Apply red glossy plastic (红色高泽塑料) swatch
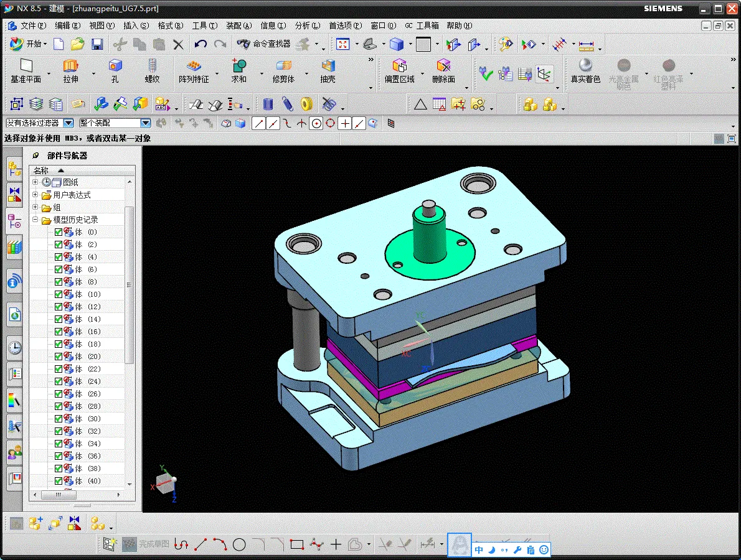Screen dimensions: 741x560 point(668,73)
